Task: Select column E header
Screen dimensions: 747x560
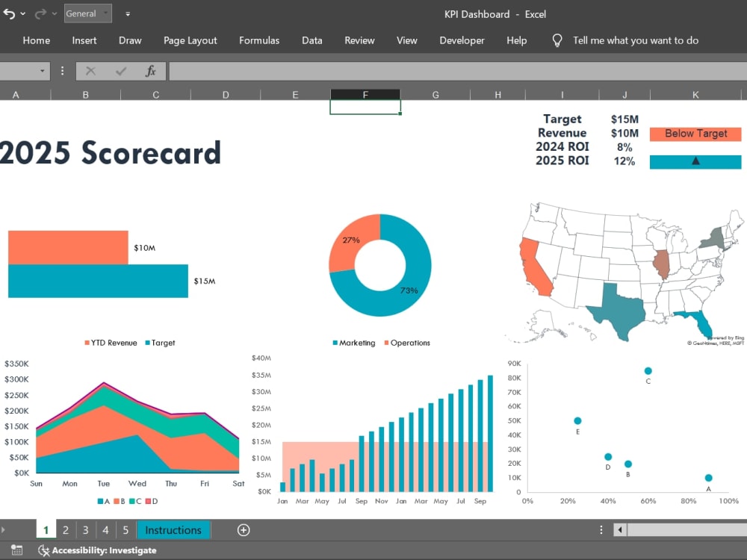Action: 295,95
